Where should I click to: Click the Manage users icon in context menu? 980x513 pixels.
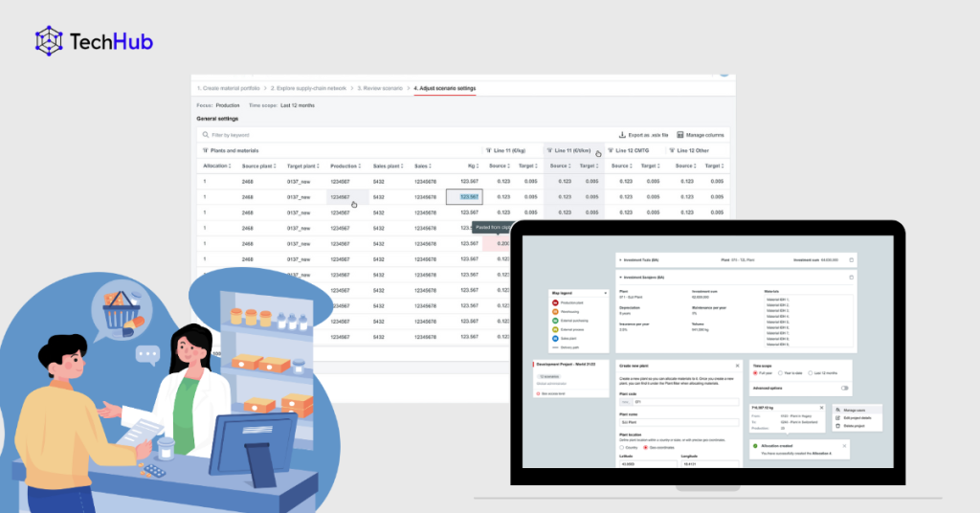838,410
